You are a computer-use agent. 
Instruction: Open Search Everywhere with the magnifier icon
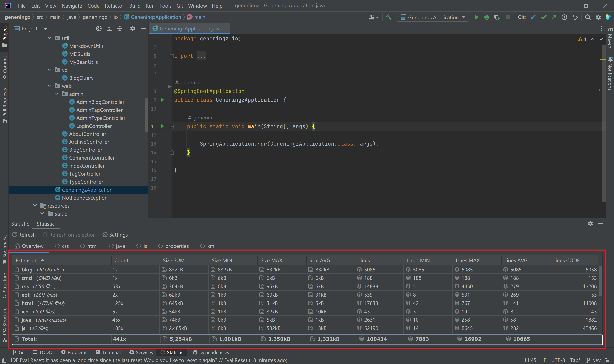click(588, 17)
